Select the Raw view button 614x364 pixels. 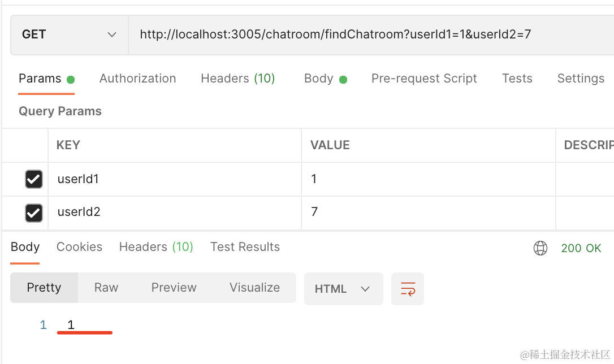pyautogui.click(x=106, y=288)
